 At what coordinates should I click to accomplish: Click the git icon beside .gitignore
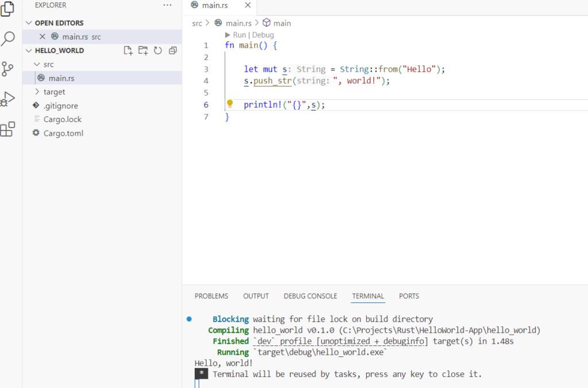(36, 105)
